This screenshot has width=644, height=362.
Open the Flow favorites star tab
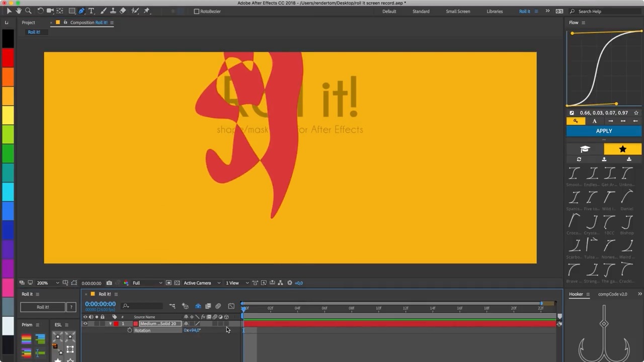point(622,149)
